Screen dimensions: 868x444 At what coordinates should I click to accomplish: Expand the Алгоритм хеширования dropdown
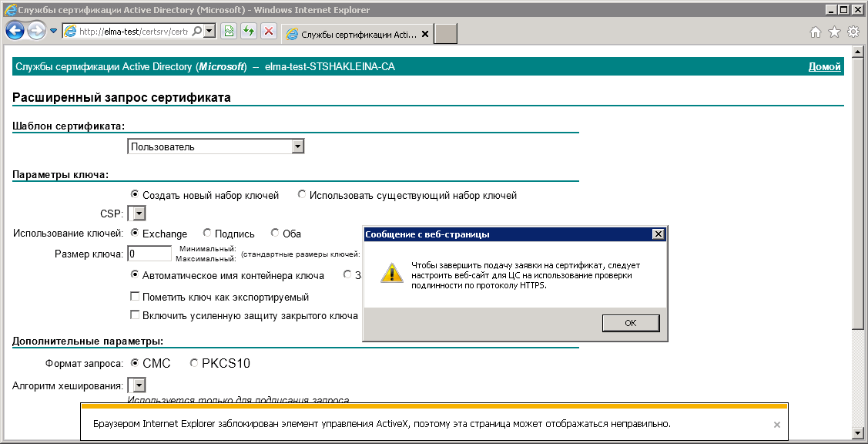pos(136,385)
